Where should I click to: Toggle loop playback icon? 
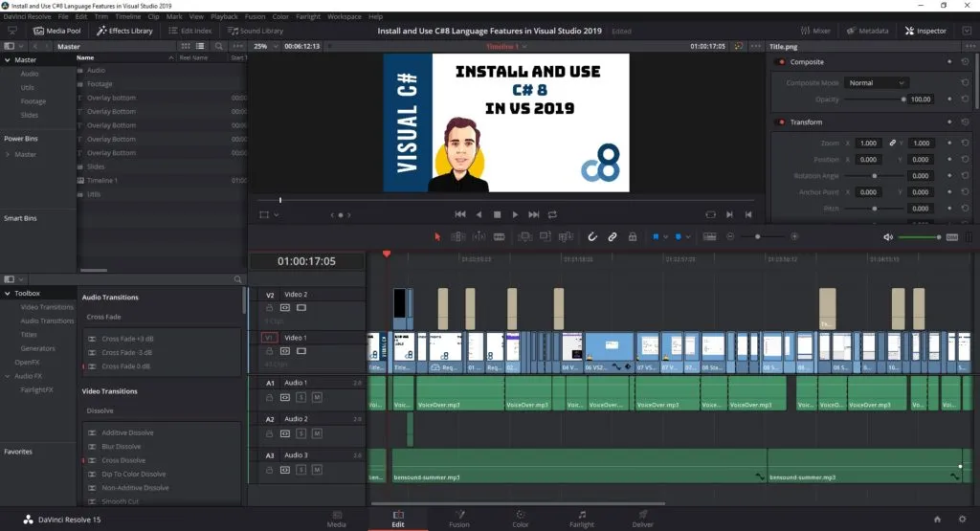pyautogui.click(x=552, y=214)
